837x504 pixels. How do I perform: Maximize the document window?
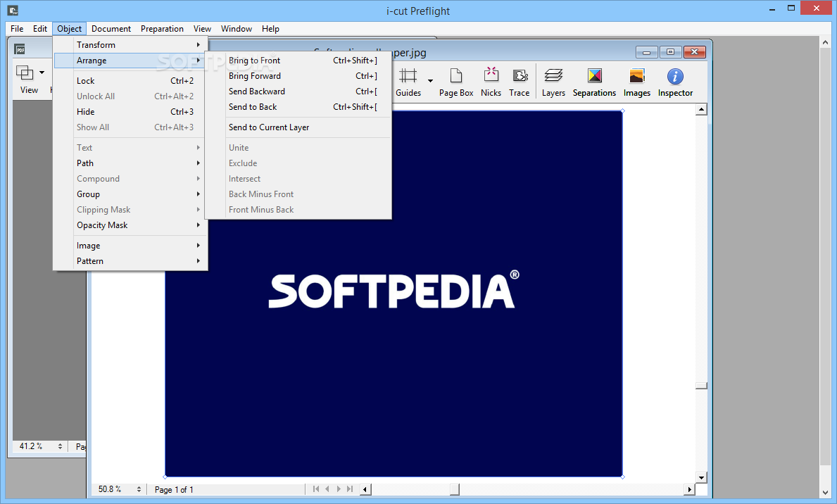[x=670, y=52]
